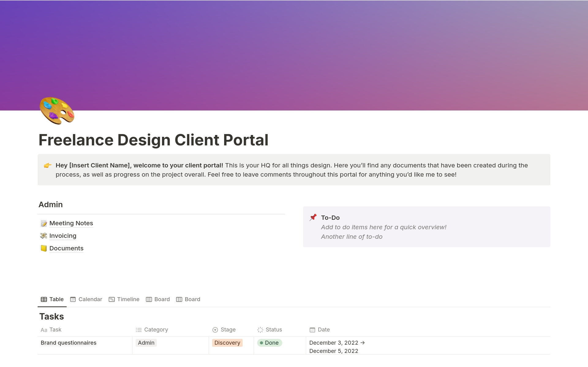Select the second Board view tab
This screenshot has height=367, width=588.
(x=188, y=299)
